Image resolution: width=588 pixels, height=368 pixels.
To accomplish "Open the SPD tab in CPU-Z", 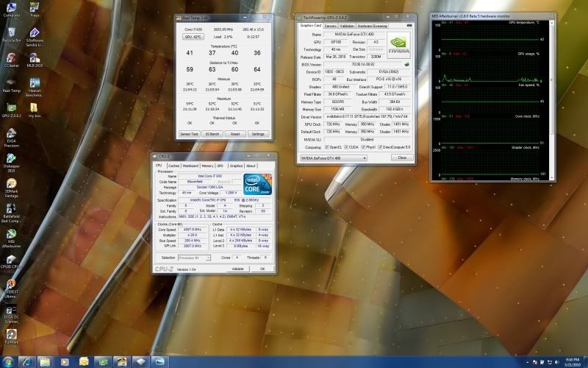I will click(220, 166).
